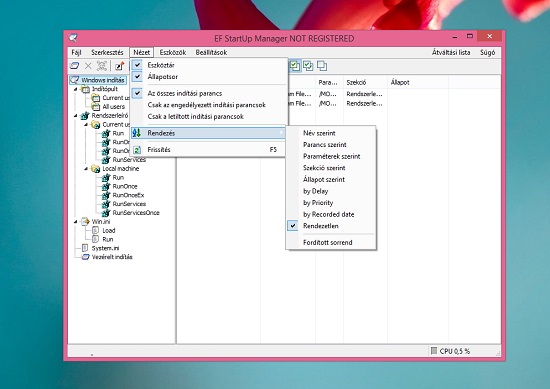Click the Windows indítás root icon
Viewport: 550px width, 389px height.
coord(75,80)
